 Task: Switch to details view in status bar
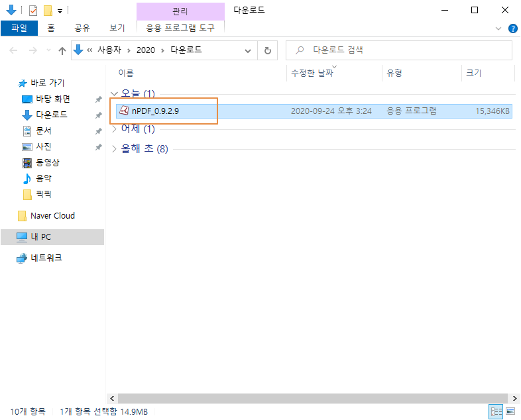coord(496,412)
